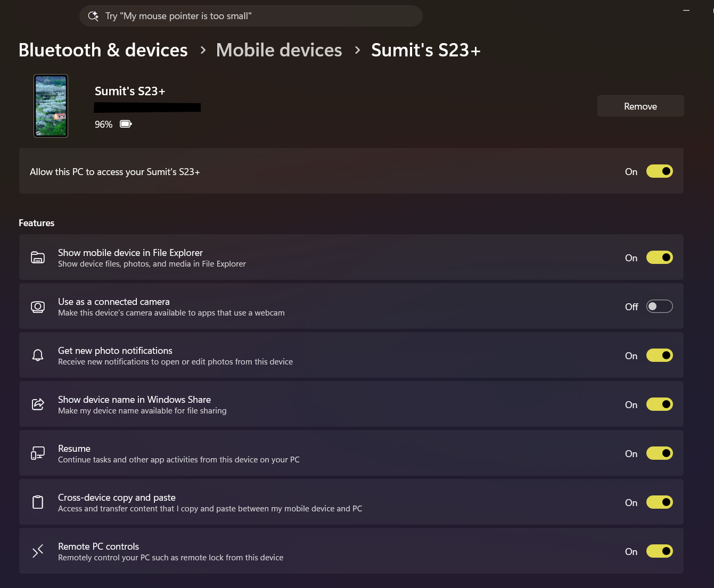Click the Windows Share icon
Viewport: 714px width, 588px height.
pos(38,404)
